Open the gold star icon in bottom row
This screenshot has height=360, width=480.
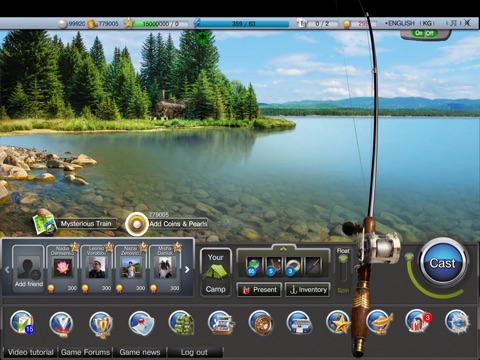point(338,322)
